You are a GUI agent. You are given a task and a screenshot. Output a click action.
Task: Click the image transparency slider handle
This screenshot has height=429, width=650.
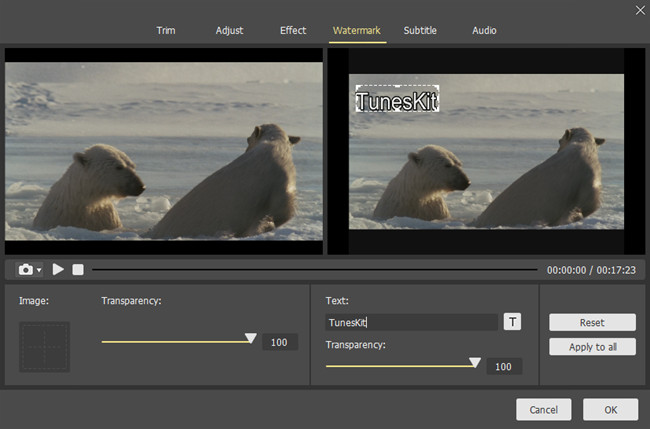[x=250, y=338]
